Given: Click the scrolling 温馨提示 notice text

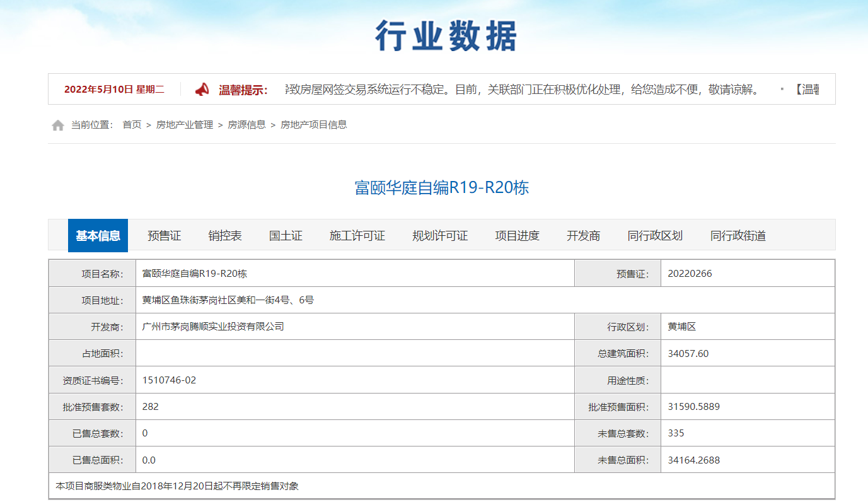Looking at the screenshot, I should coord(523,90).
